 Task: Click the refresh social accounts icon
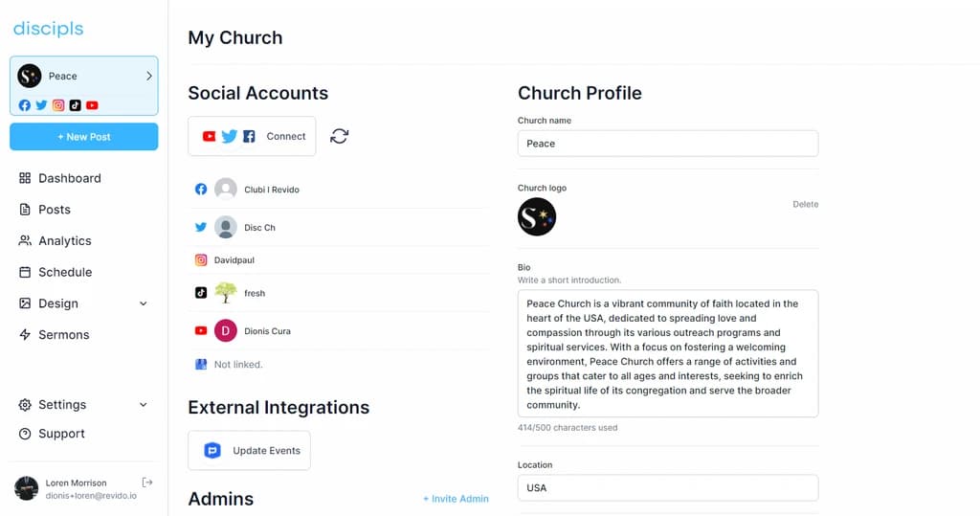click(x=339, y=136)
